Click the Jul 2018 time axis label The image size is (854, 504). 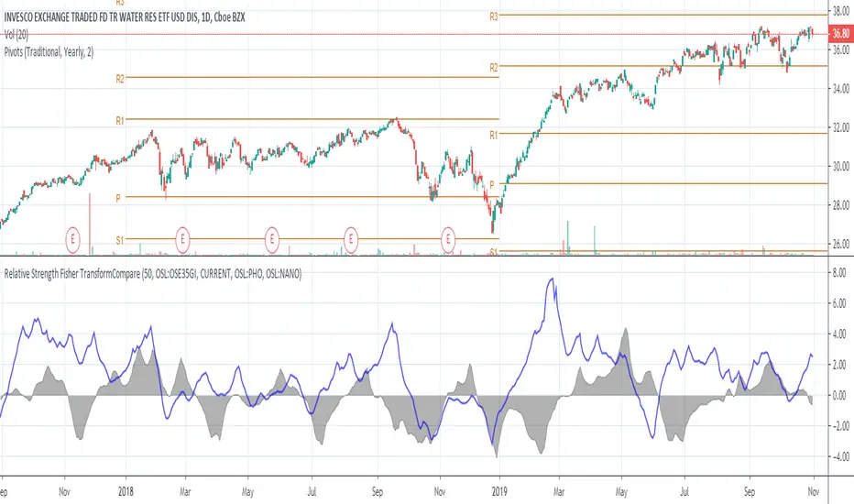(x=312, y=491)
